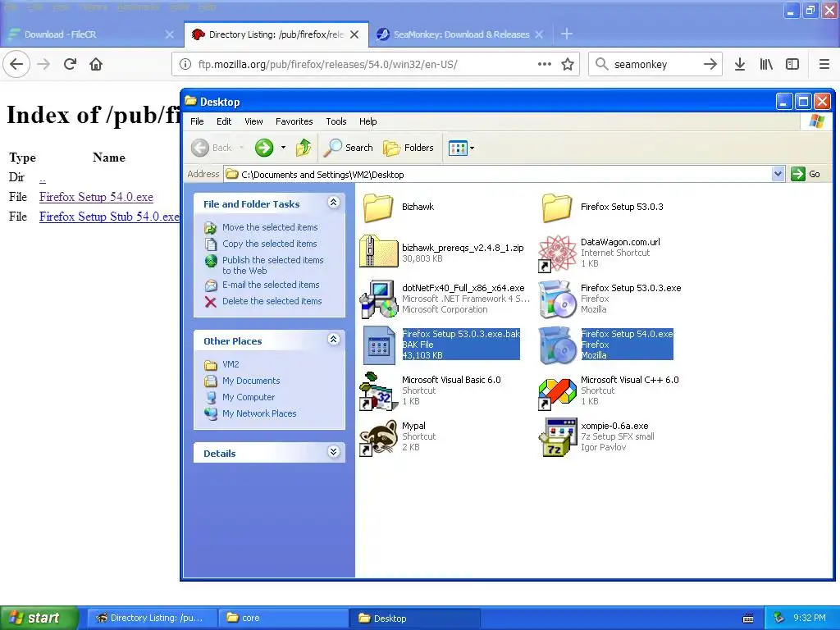Open Explorer Tools menu
Viewport: 840px width, 630px height.
coord(336,121)
